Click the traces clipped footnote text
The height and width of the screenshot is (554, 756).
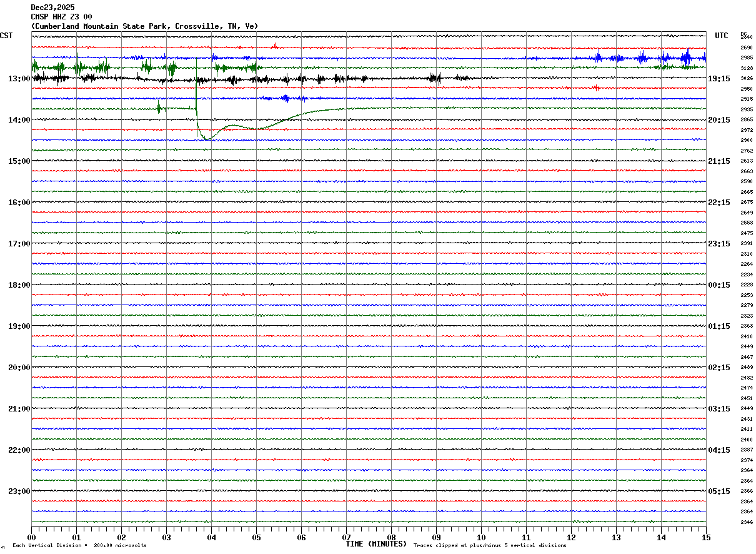490,546
